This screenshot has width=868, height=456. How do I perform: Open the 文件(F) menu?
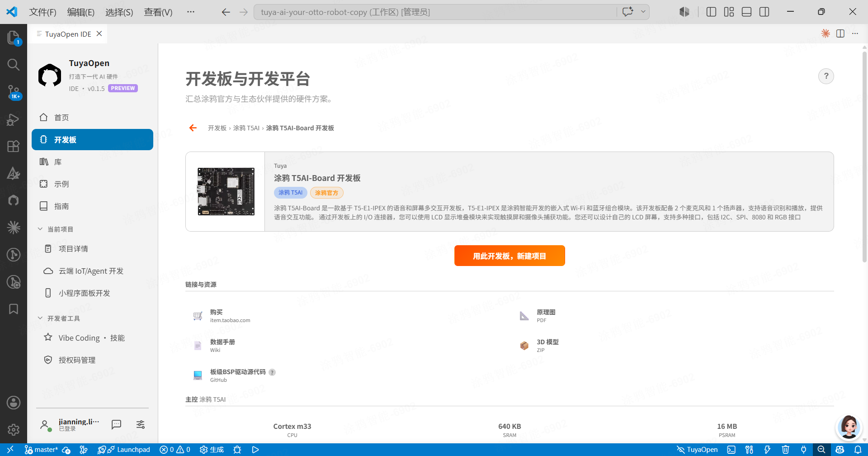[42, 12]
